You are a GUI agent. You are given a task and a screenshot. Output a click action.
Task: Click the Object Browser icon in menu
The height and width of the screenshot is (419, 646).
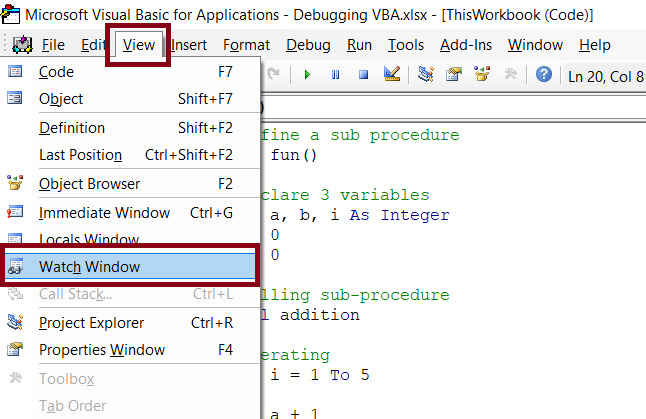coord(15,183)
